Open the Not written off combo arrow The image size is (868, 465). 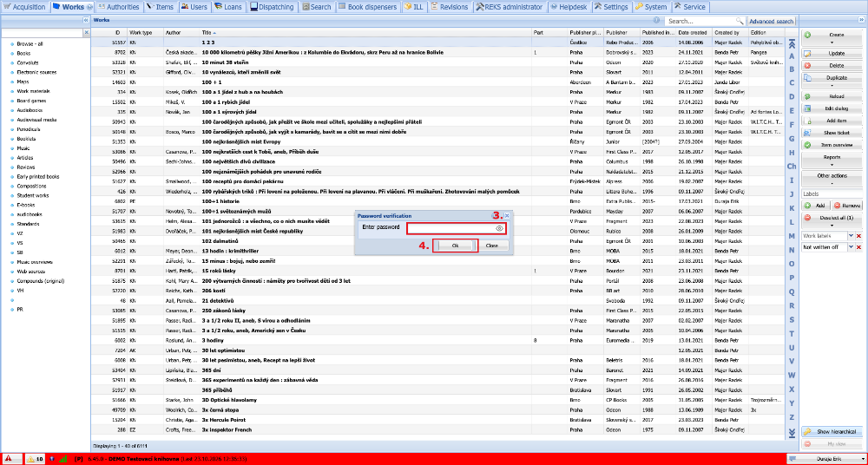point(852,247)
